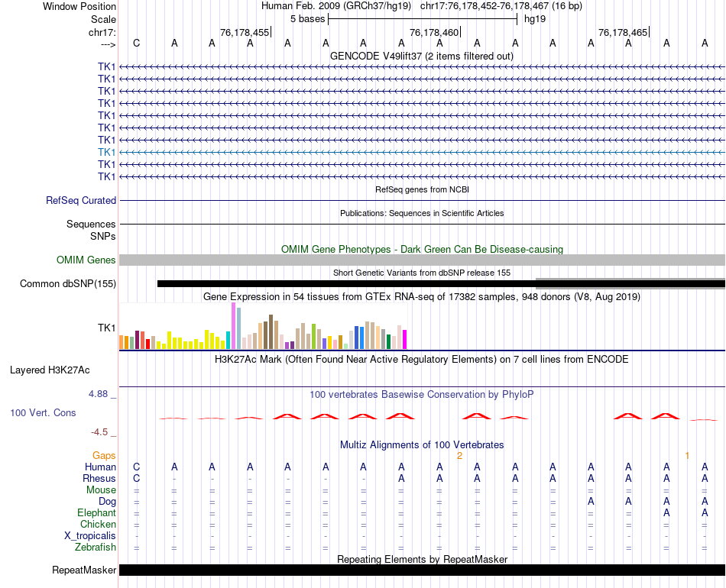The image size is (726, 588).
Task: Click the RepeatMasker track label
Action: coord(84,570)
